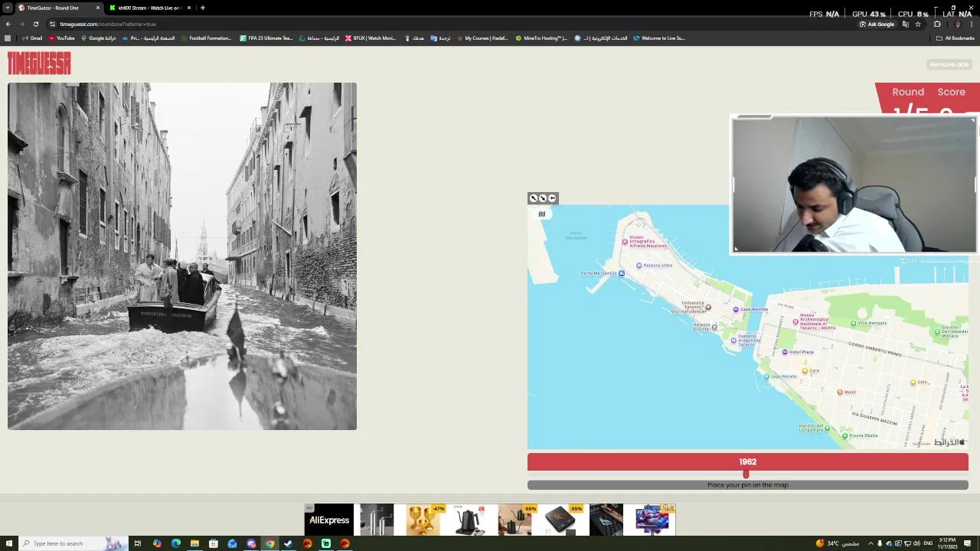Click the third map pin-lock tool icon
This screenshot has height=551, width=980.
pyautogui.click(x=552, y=198)
